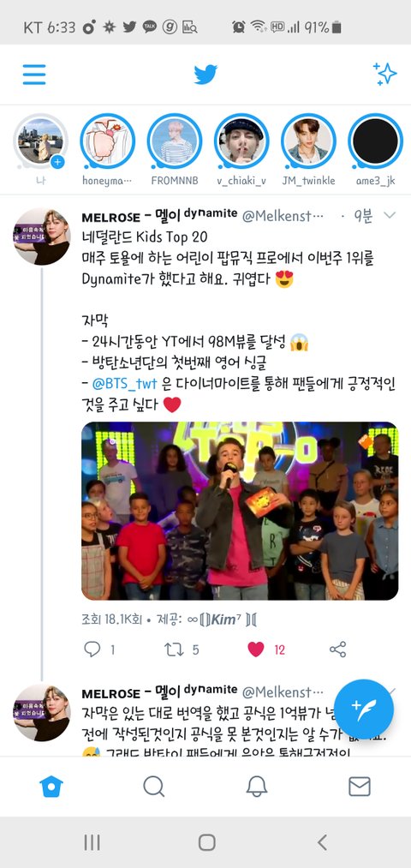Image resolution: width=411 pixels, height=868 pixels.
Task: Tap the Android back navigation button
Action: pos(323,842)
